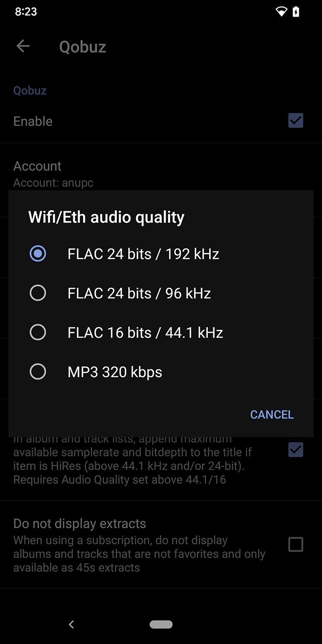
Task: Click the 8:23 clock in status bar
Action: click(x=26, y=12)
